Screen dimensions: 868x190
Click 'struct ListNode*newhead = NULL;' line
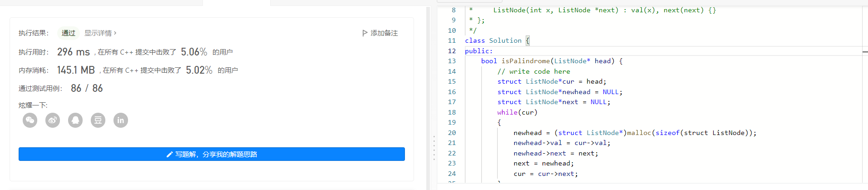pos(560,92)
